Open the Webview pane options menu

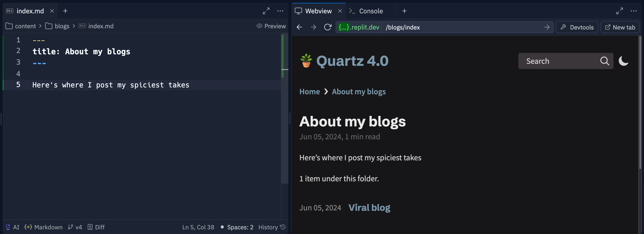coord(634,11)
